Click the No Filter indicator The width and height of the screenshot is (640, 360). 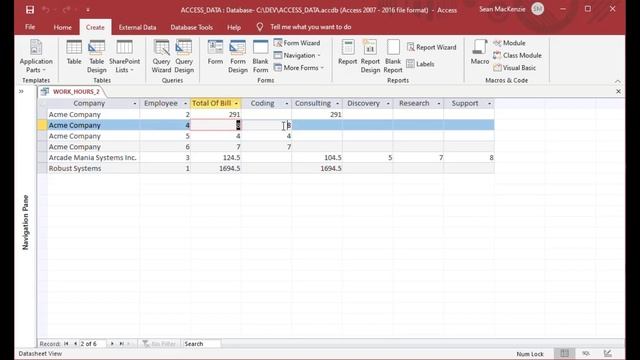[158, 344]
